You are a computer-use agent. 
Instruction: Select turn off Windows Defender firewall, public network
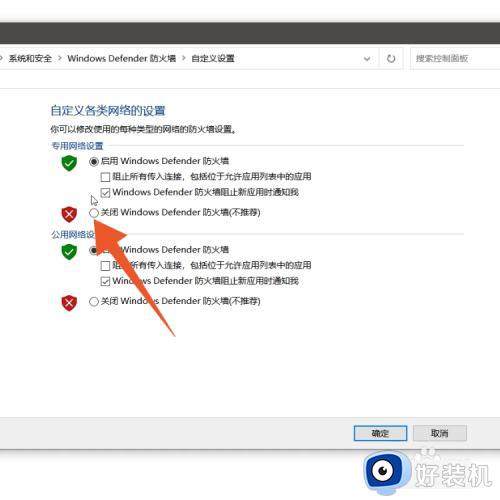coord(94,302)
